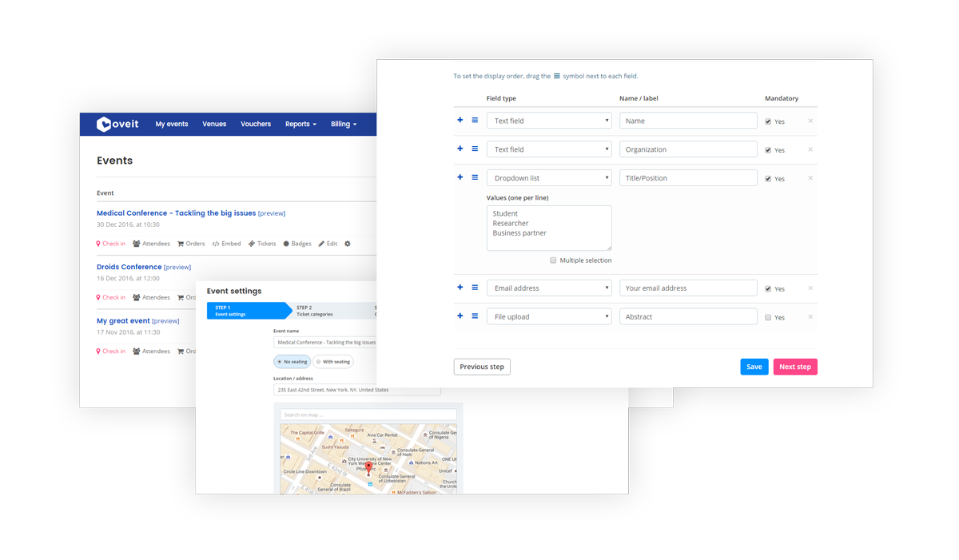Uncheck Mandatory for the Title/Position field
Viewport: 959px width, 560px height.
(x=768, y=179)
